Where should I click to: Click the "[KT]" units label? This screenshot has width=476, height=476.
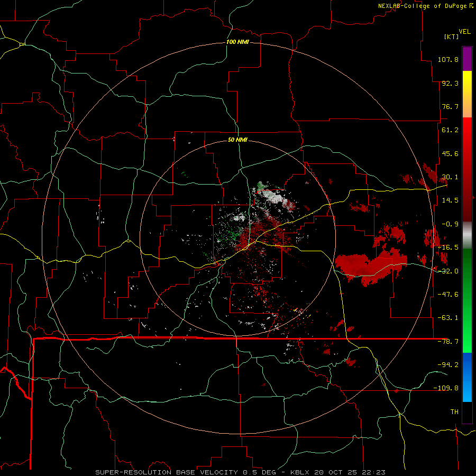[452, 36]
